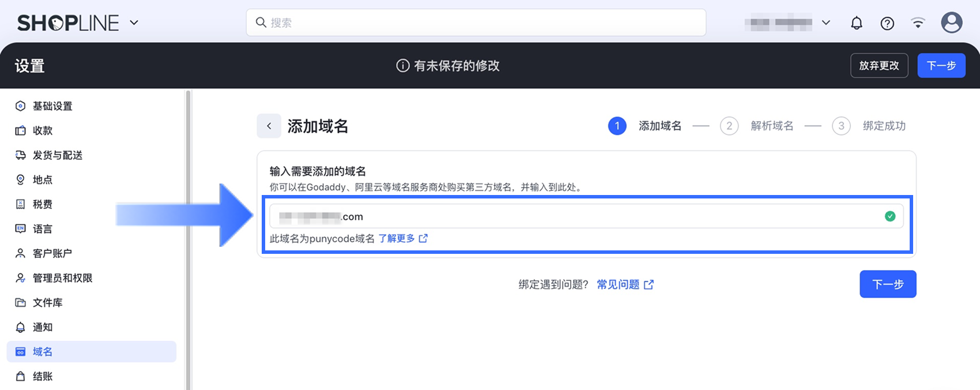Open the 常见问题 link
This screenshot has height=390, width=980.
point(618,284)
